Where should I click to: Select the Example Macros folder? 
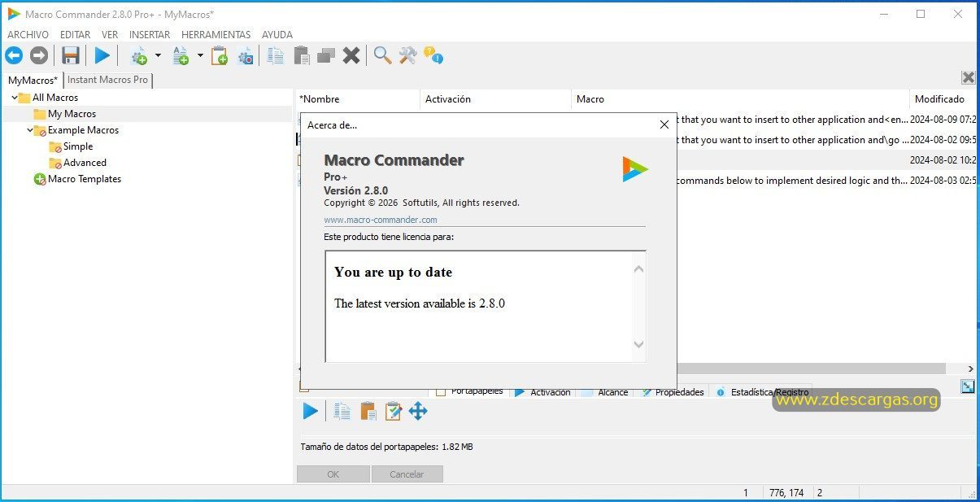click(83, 130)
